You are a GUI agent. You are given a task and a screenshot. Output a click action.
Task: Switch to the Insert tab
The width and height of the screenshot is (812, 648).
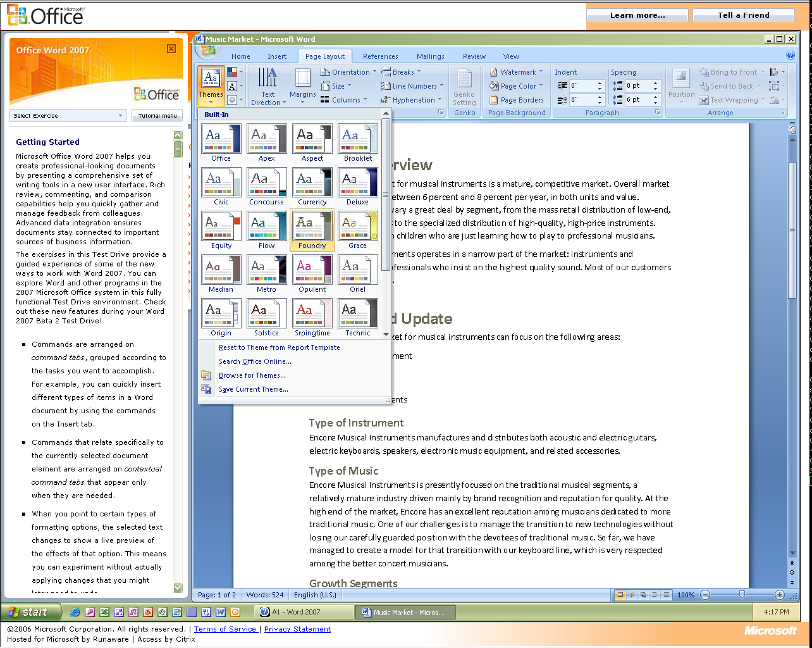(x=277, y=56)
